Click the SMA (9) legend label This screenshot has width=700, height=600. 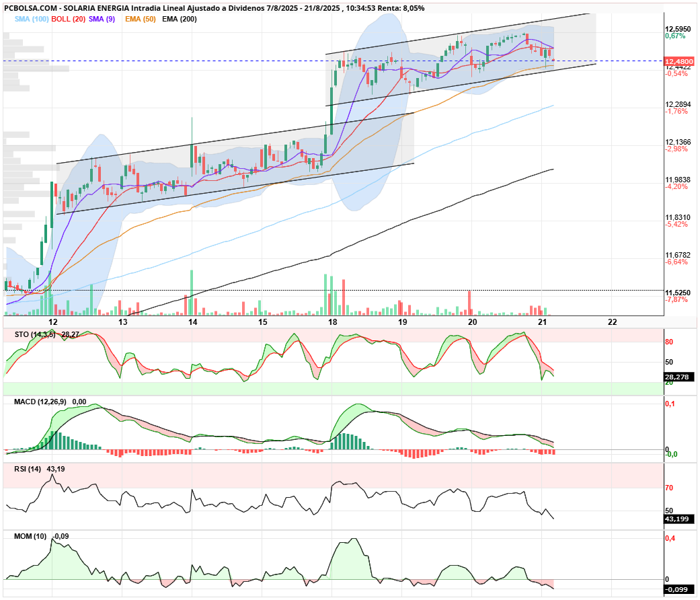coord(102,20)
